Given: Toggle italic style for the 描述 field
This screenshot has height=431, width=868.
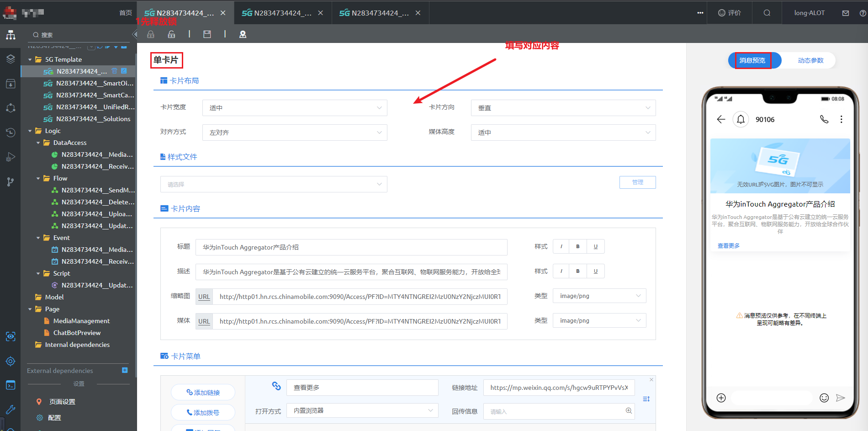Looking at the screenshot, I should [561, 271].
